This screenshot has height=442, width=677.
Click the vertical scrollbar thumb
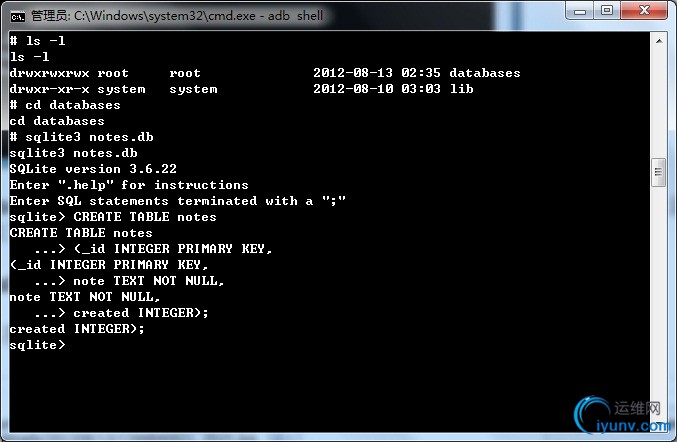pos(658,172)
